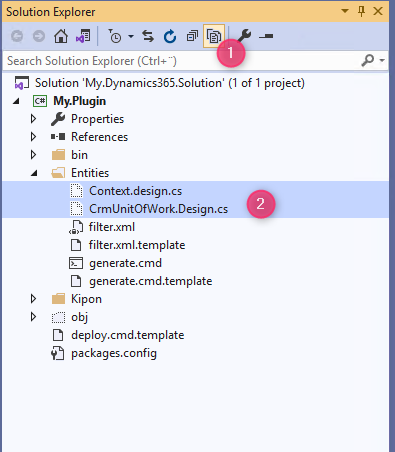395x452 pixels.
Task: Collapse the Entities folder
Action: point(34,173)
